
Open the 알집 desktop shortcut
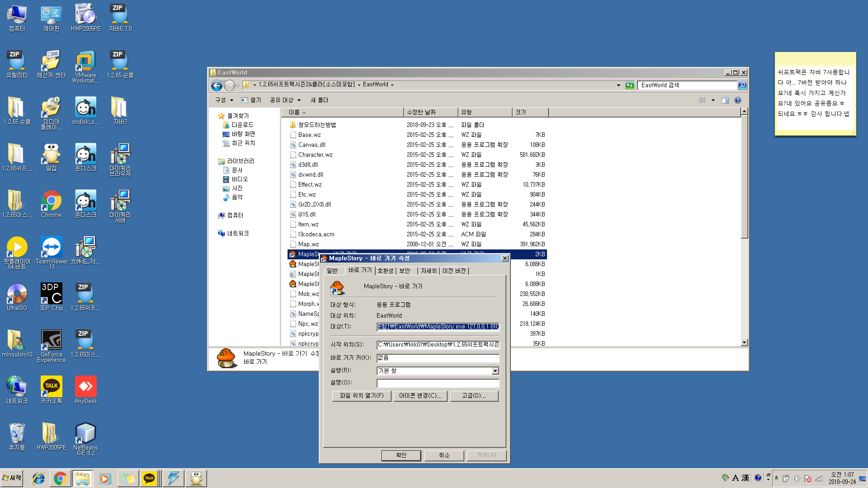(51, 158)
